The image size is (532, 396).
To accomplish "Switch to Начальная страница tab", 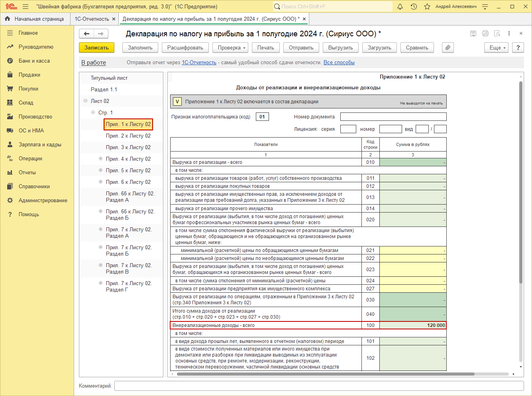I will pyautogui.click(x=35, y=19).
